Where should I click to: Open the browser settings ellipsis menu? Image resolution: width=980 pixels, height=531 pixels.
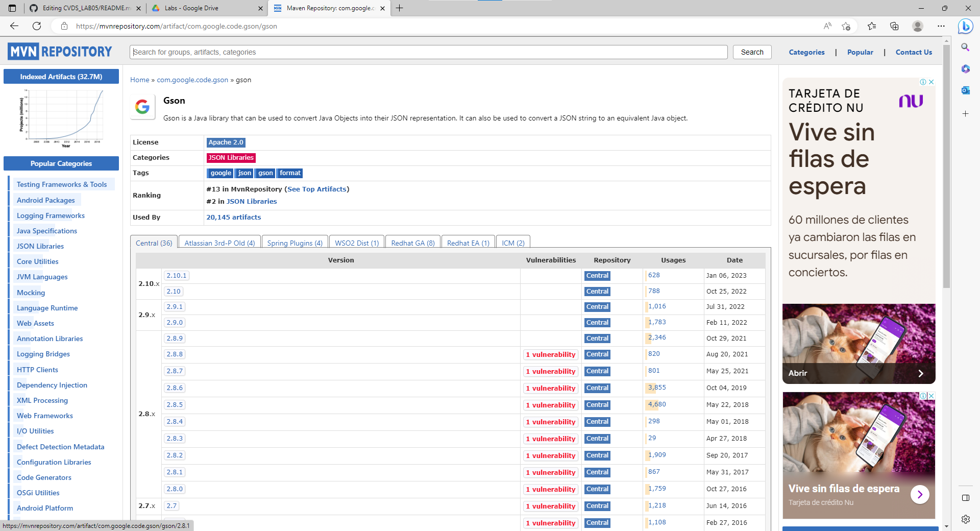click(941, 26)
